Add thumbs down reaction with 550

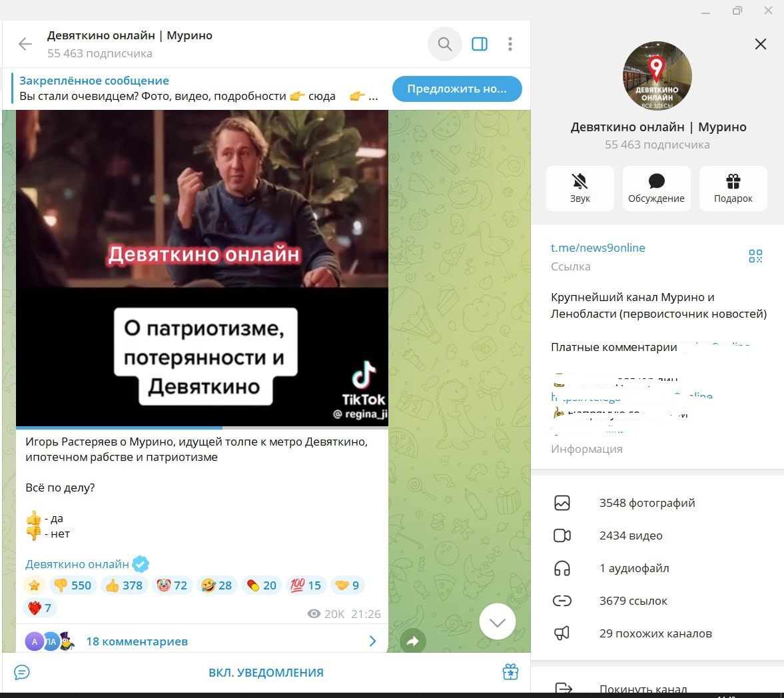pyautogui.click(x=72, y=585)
